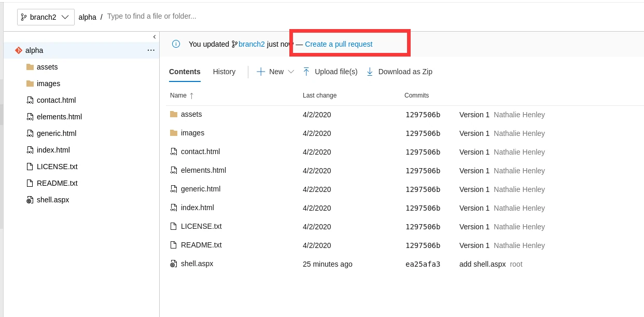
Task: Open elements.html in contents list
Action: [x=203, y=170]
